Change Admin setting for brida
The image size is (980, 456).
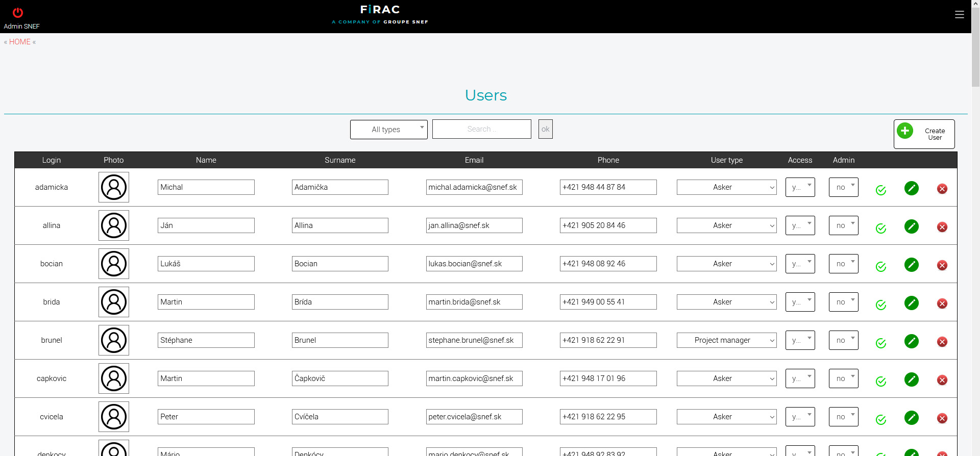click(843, 302)
